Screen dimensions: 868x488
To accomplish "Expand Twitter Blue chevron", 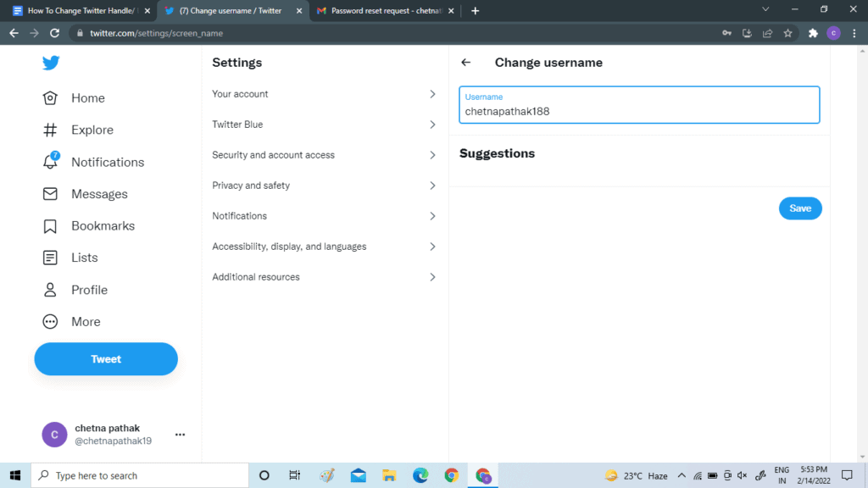I will click(x=432, y=125).
